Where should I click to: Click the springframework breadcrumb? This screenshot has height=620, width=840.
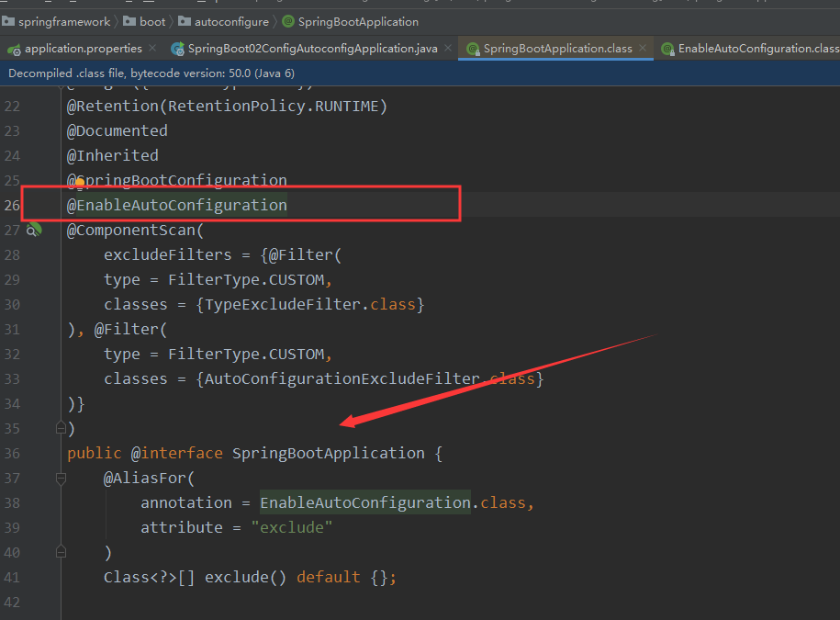point(64,22)
